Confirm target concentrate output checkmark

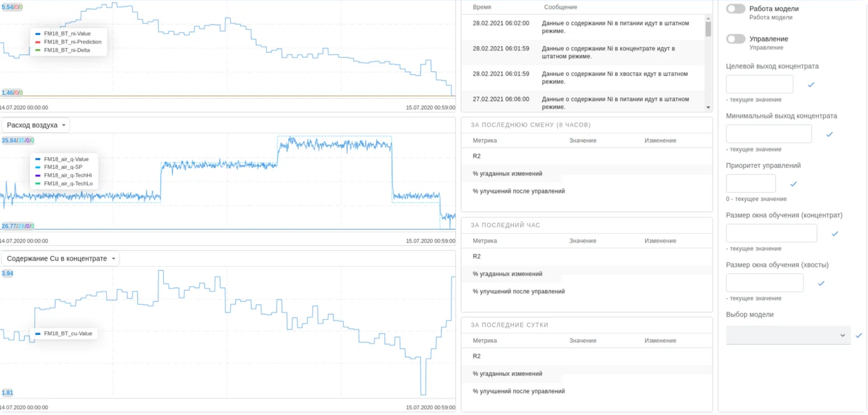pos(811,84)
